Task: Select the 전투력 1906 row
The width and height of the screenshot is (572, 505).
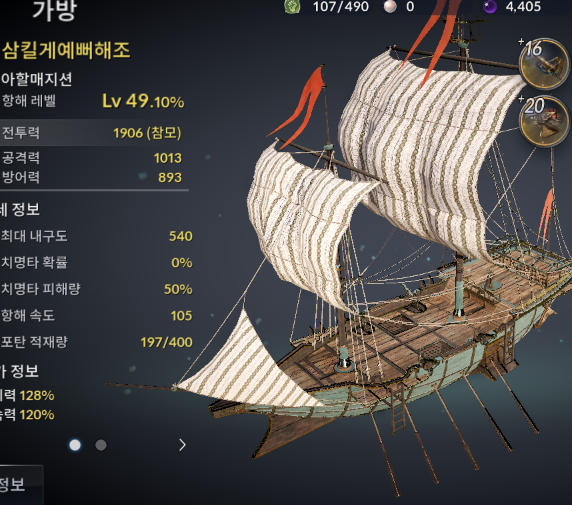Action: coord(94,133)
